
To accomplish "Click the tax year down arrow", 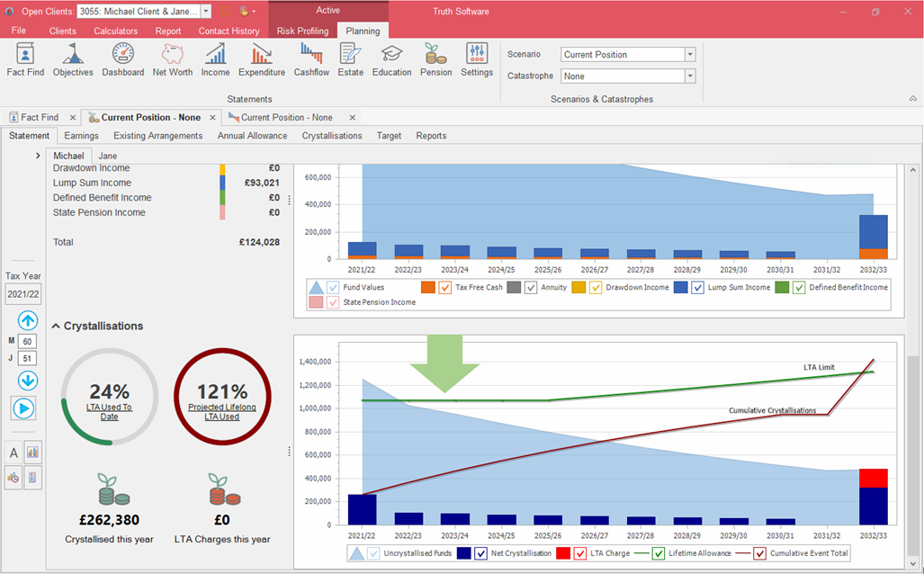I will (28, 380).
